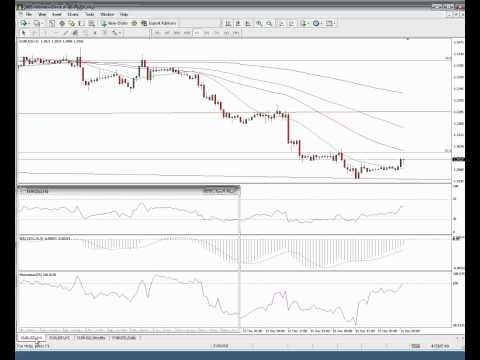Viewport: 480px width, 360px height.
Task: Open the Window menu
Action: coord(107,14)
